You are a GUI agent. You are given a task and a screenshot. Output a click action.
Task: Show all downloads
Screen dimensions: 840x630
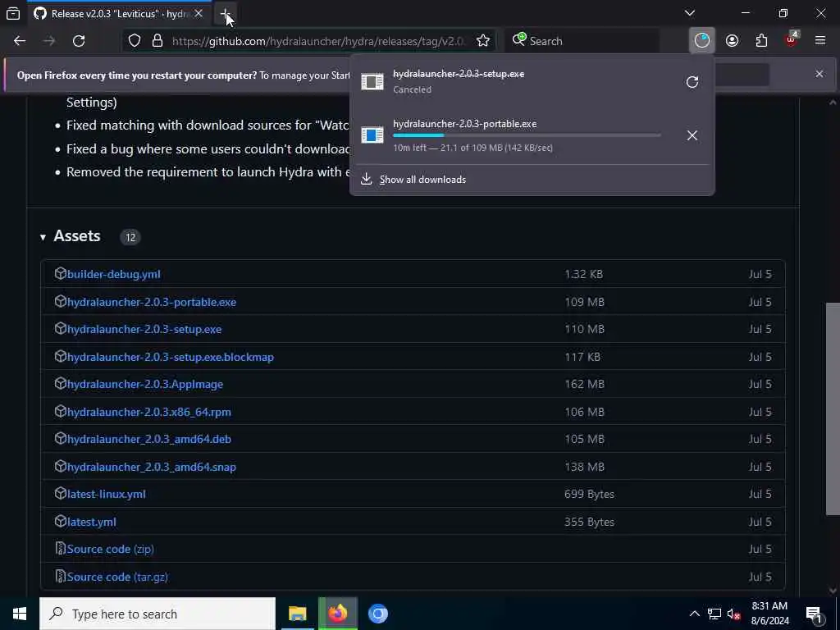point(422,180)
